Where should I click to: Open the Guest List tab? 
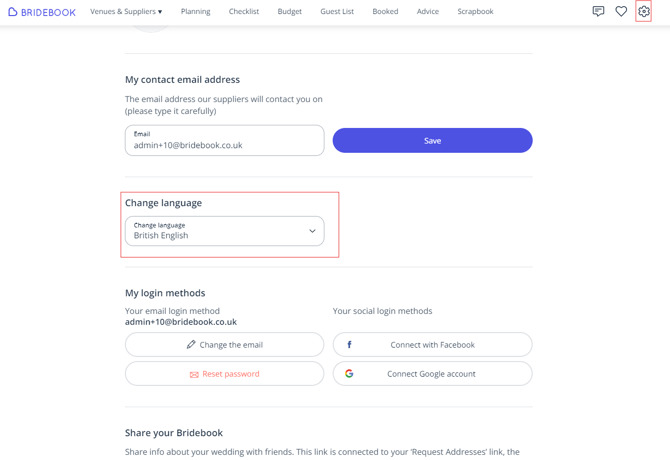(x=337, y=12)
